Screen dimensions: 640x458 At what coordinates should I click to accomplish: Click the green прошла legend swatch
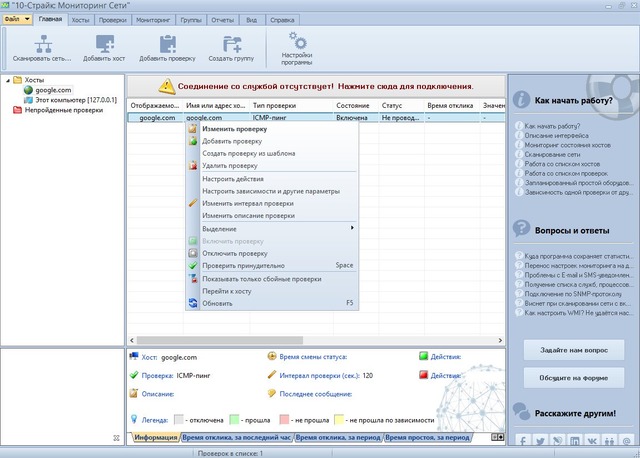(x=235, y=420)
